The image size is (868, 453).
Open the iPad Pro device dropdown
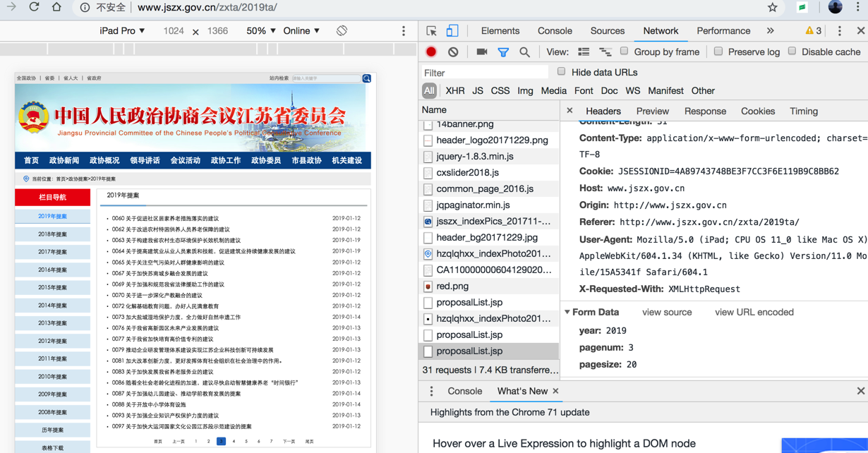[x=122, y=31]
